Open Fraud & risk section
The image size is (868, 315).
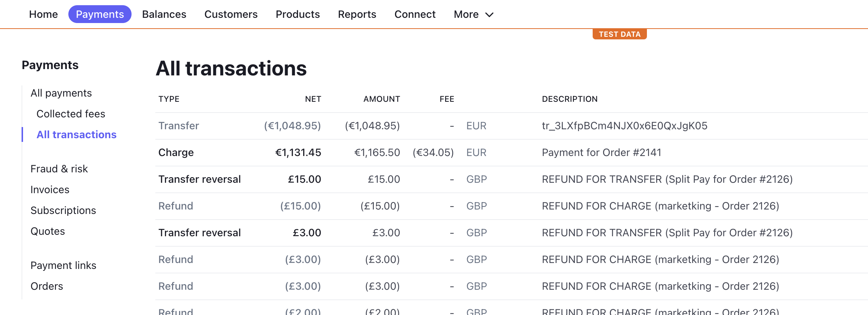click(59, 169)
